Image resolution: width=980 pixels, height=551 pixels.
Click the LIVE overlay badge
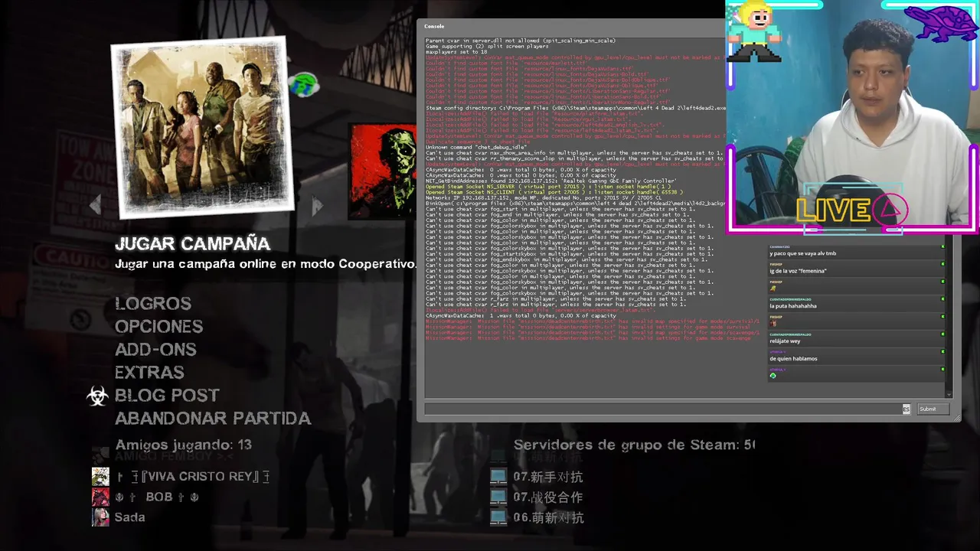click(852, 210)
